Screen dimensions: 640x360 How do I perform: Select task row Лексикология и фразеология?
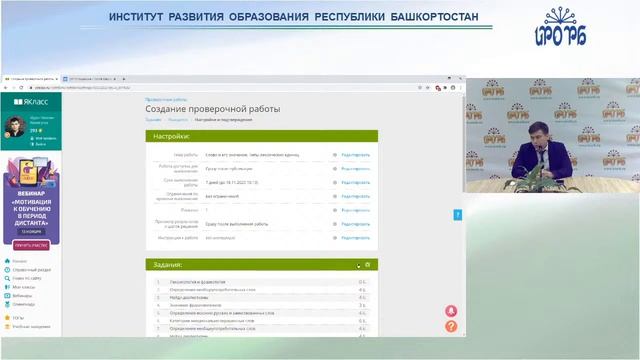tap(262, 282)
